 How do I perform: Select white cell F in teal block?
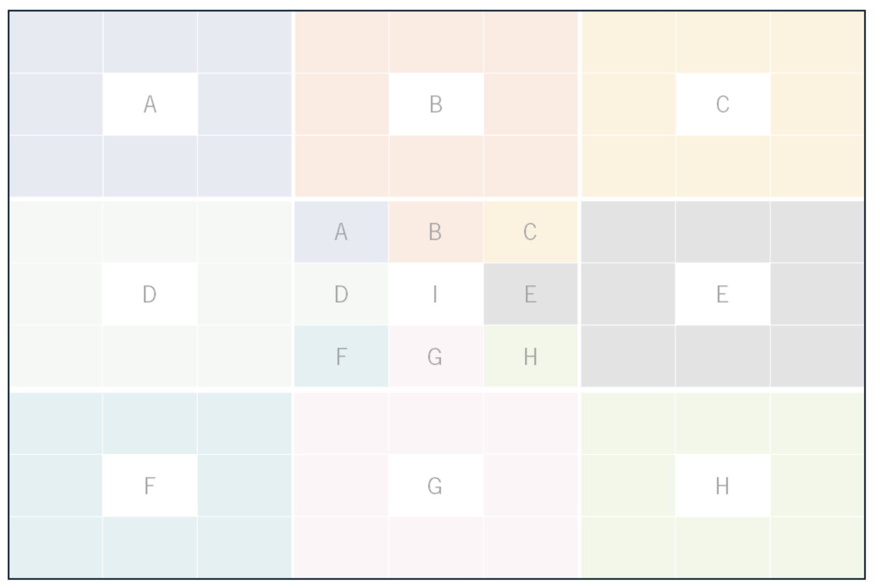(x=150, y=485)
